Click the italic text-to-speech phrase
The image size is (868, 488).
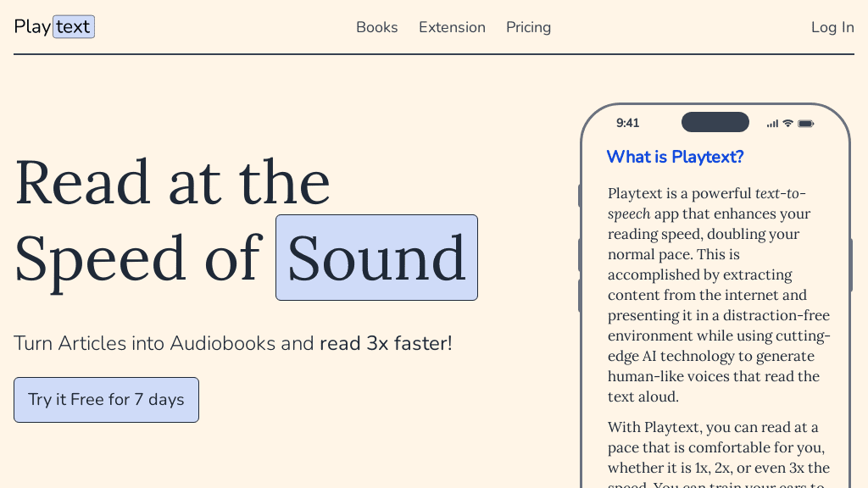point(707,203)
